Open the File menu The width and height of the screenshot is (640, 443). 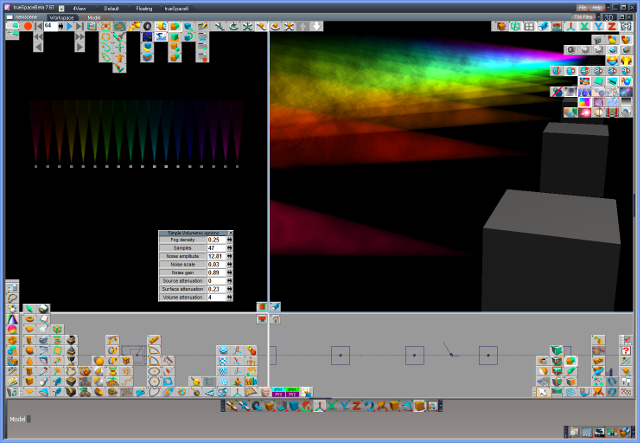pyautogui.click(x=581, y=8)
